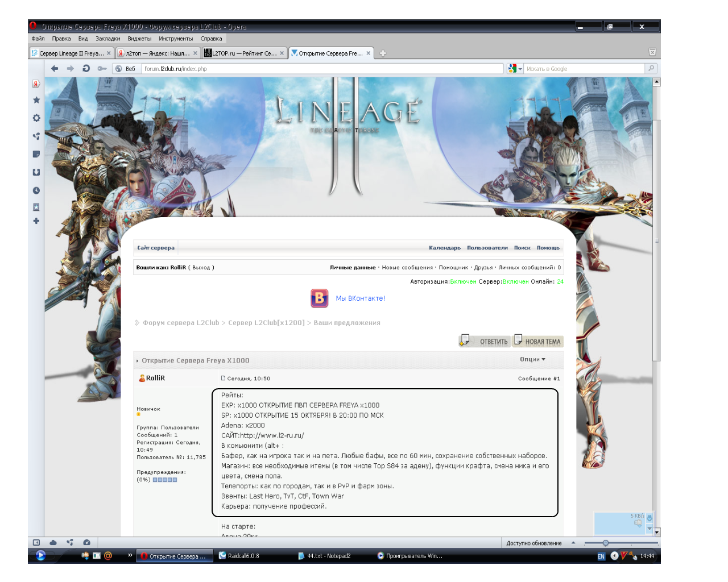Open the Инструменты menu
This screenshot has width=728, height=582.
click(176, 39)
